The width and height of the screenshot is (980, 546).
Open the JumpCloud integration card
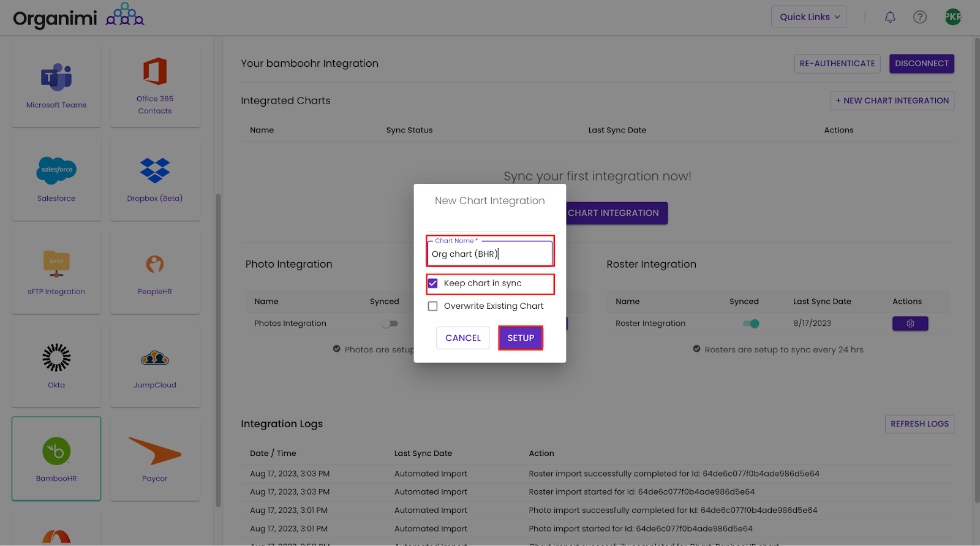tap(155, 365)
